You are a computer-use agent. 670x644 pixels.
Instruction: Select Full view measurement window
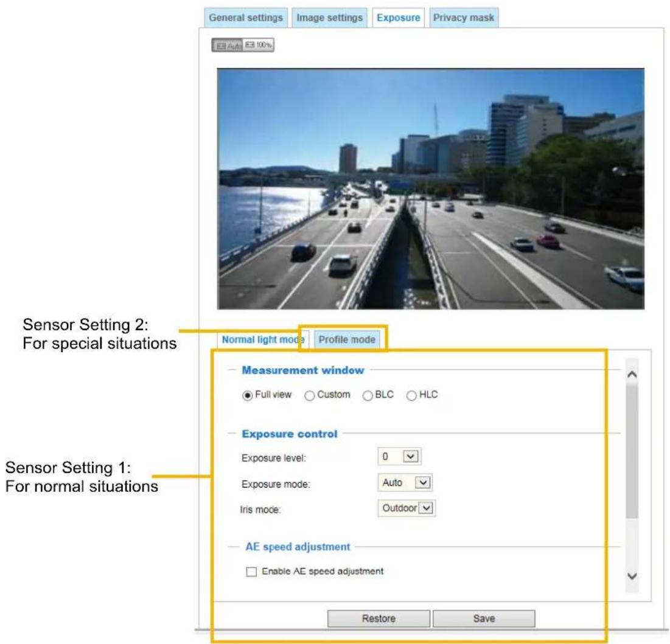coord(247,395)
